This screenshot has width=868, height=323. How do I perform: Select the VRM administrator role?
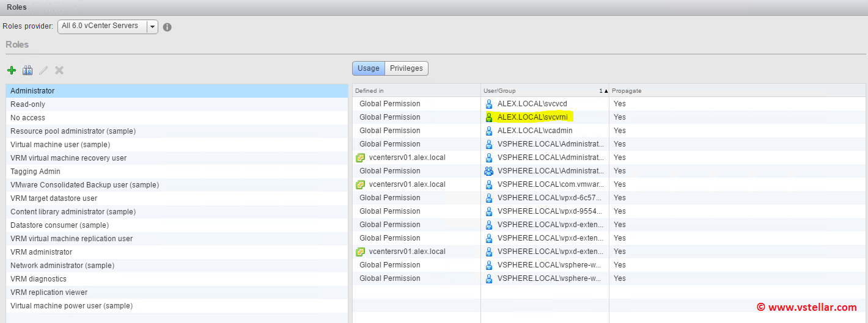click(42, 252)
